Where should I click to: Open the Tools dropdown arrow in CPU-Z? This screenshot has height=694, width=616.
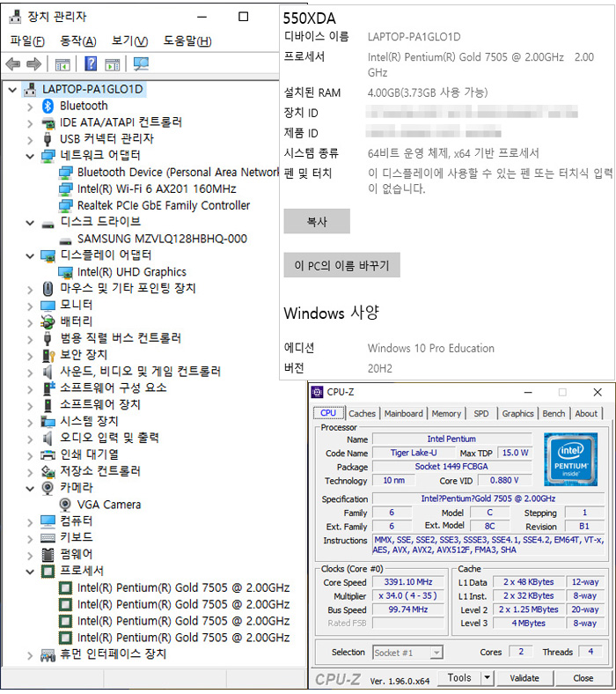tap(487, 677)
